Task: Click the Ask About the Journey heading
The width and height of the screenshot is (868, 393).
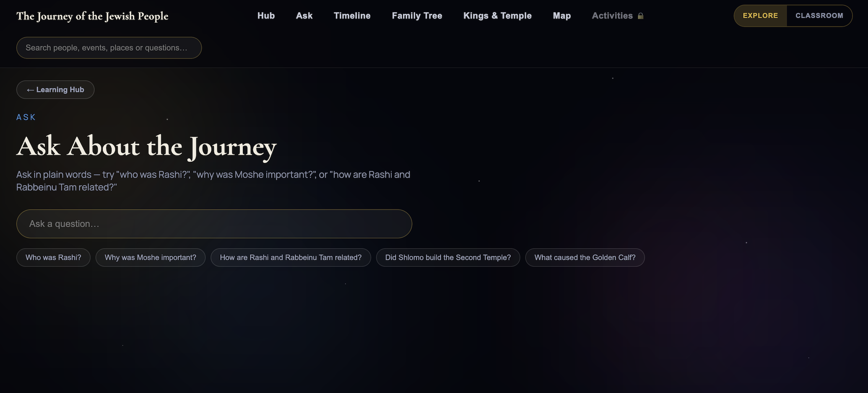Action: (x=146, y=147)
